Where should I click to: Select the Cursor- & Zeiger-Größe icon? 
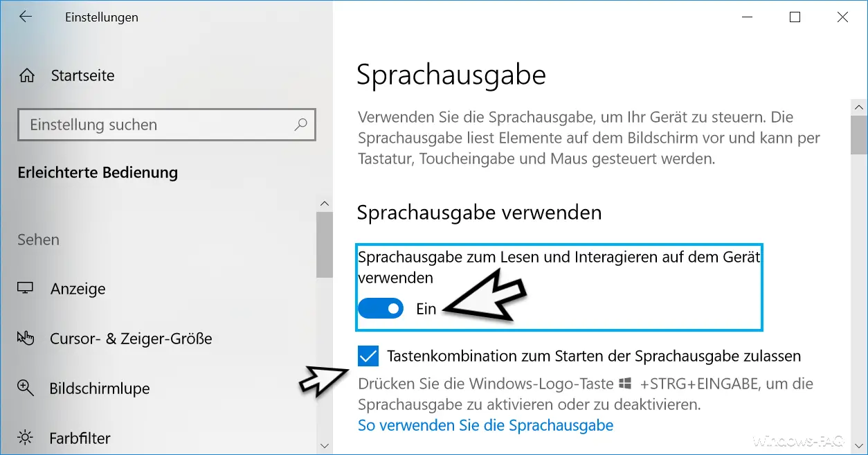coord(26,339)
